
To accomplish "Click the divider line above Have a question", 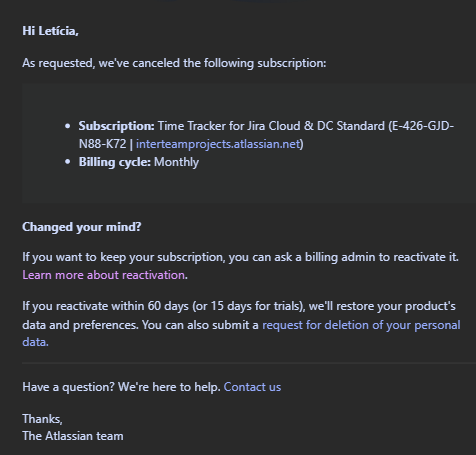I will (249, 363).
